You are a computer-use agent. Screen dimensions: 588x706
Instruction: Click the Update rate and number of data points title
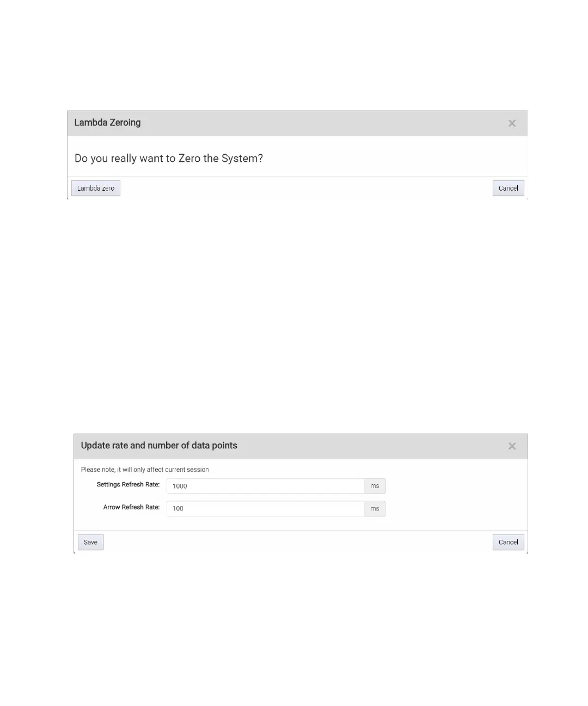click(159, 446)
